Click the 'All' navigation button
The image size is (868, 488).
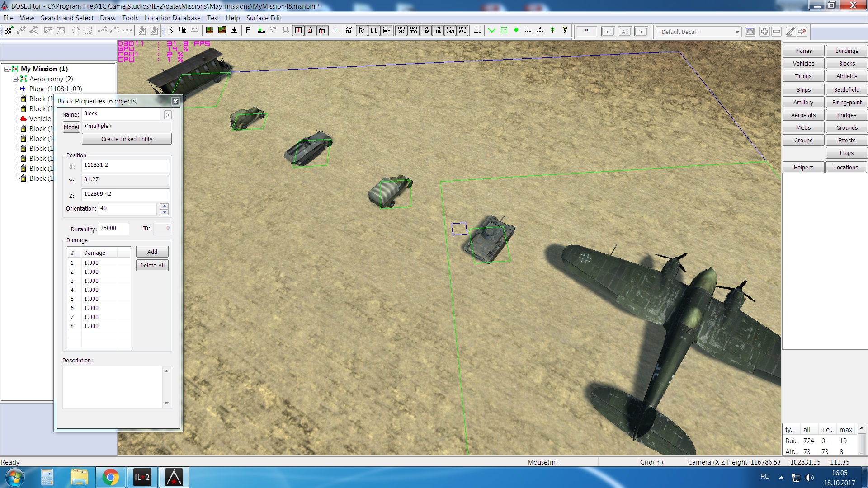click(624, 32)
